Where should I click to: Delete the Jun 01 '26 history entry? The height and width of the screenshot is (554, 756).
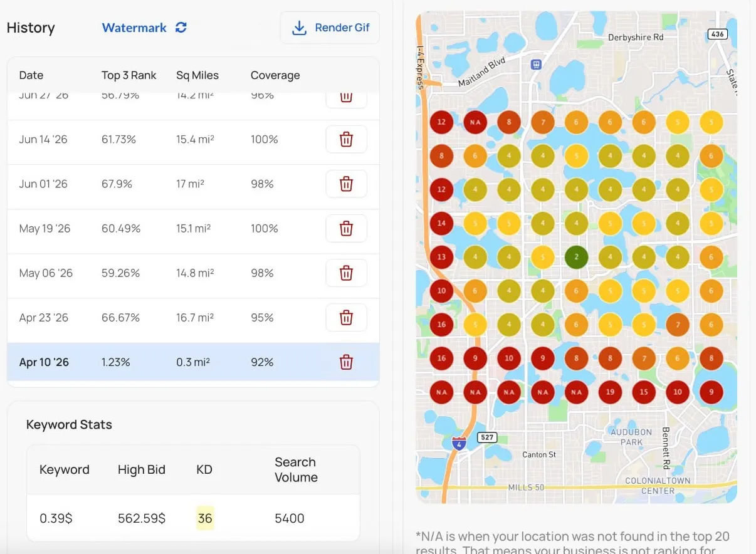coord(346,184)
